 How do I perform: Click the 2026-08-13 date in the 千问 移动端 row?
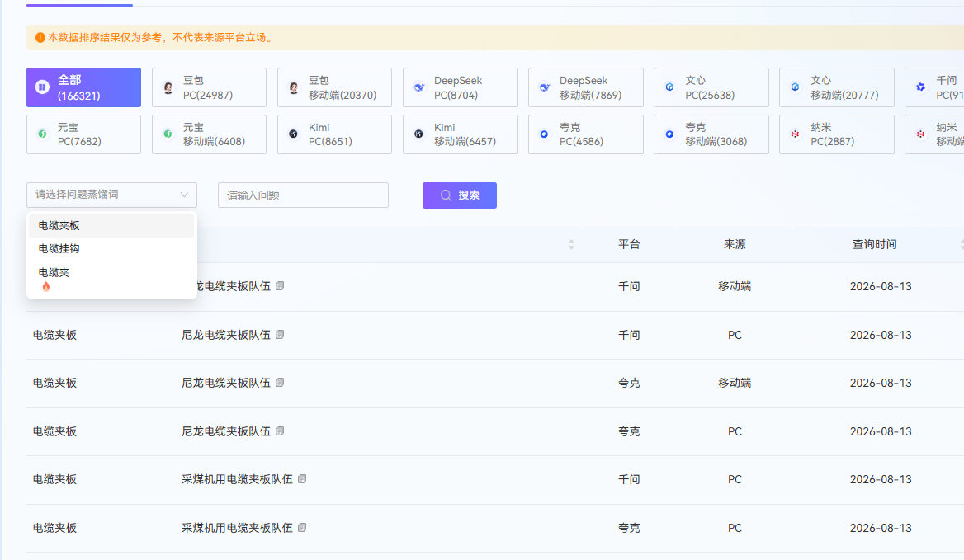(881, 287)
